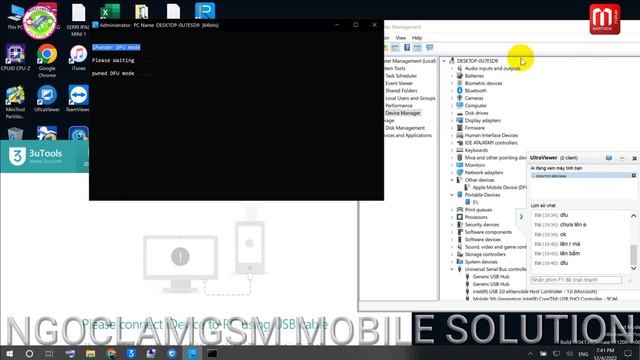The image size is (640, 360).
Task: Expand the Display adapters node
Action: pyautogui.click(x=452, y=120)
